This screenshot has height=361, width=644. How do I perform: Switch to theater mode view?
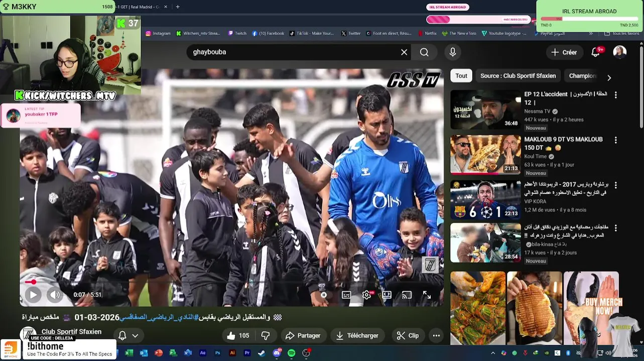tap(387, 295)
